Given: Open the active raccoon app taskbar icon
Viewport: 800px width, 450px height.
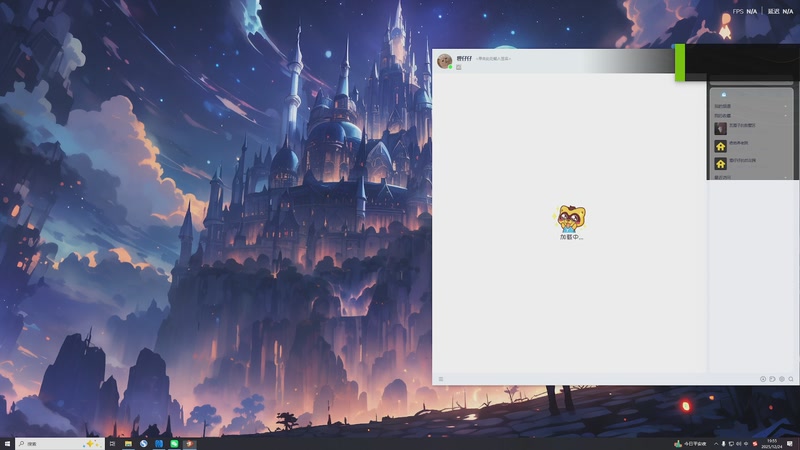Looking at the screenshot, I should 189,444.
